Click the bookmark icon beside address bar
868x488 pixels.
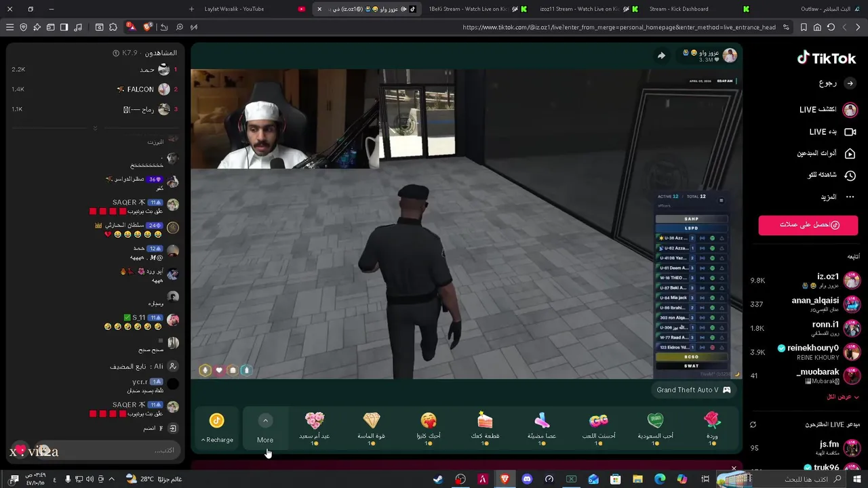click(804, 27)
